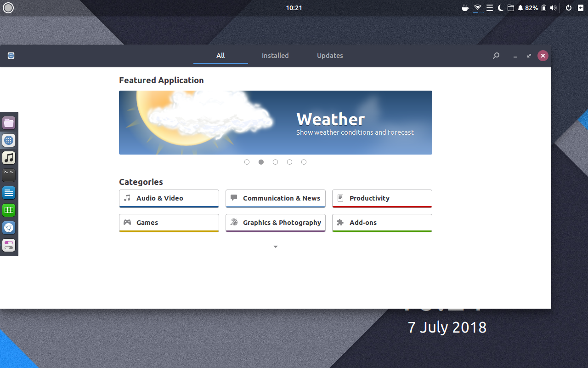The height and width of the screenshot is (368, 588).
Task: Maximize the Software Center window
Action: [x=529, y=56]
